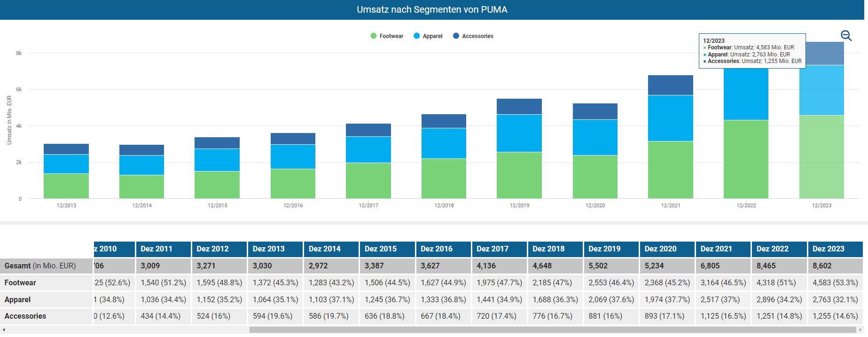Toggle the Accessories series in the chart legend
The height and width of the screenshot is (337, 868).
click(x=473, y=36)
